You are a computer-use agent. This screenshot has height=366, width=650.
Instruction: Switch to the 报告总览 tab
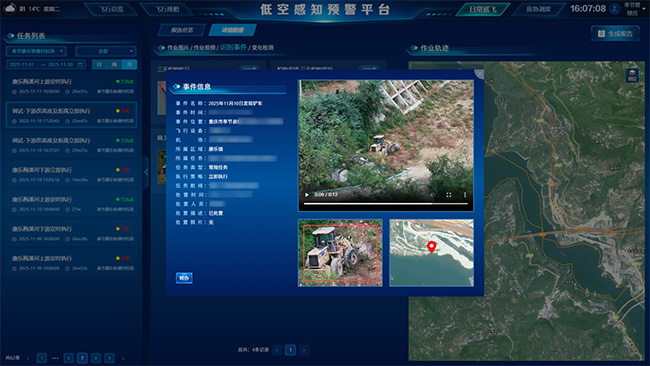[182, 30]
